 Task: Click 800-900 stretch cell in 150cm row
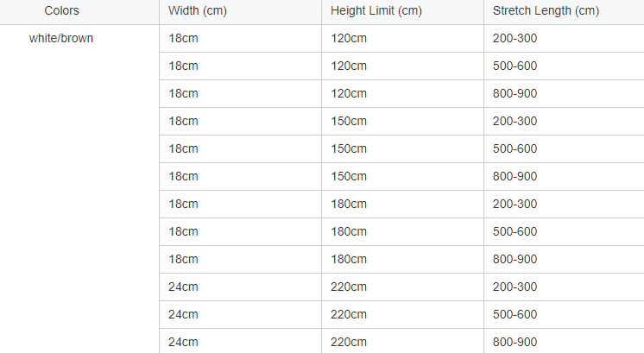(515, 176)
